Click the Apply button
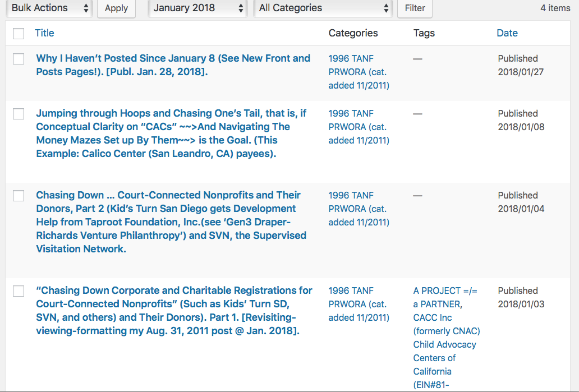 [116, 8]
